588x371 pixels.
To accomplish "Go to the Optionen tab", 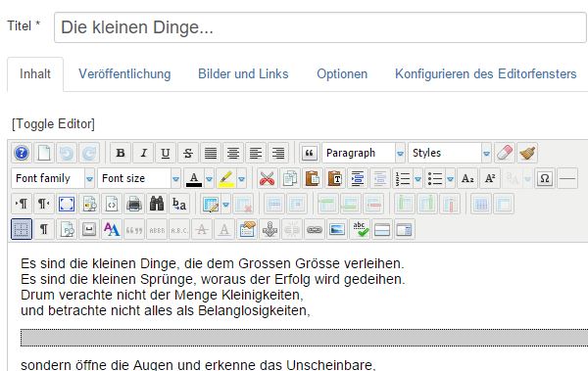I will 342,73.
